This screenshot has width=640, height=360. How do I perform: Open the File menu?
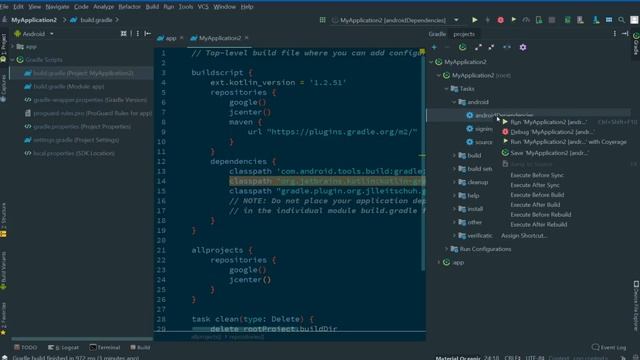4,7
